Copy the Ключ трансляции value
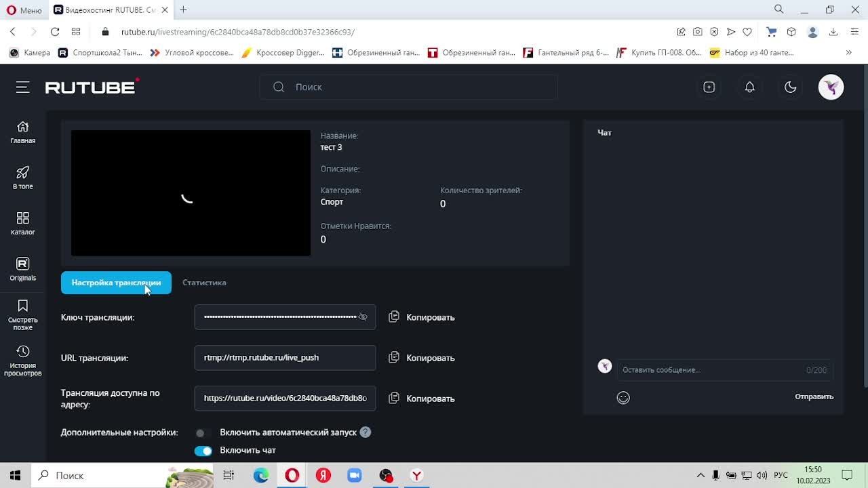Viewport: 868px width, 488px height. (422, 317)
